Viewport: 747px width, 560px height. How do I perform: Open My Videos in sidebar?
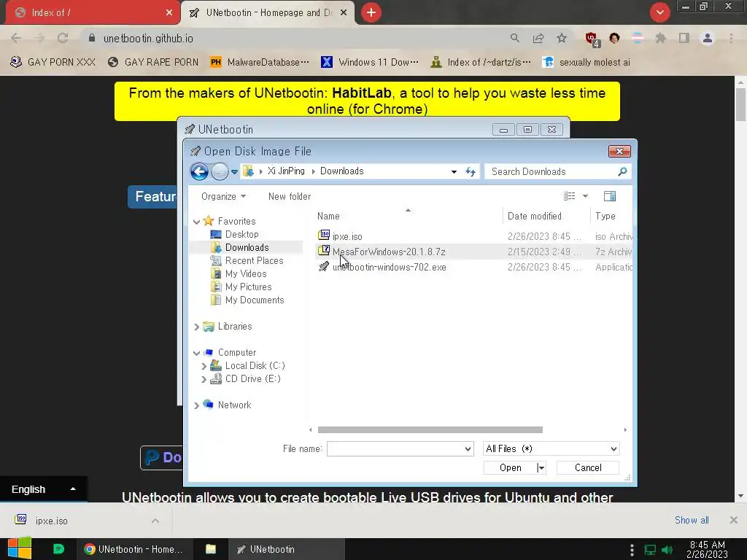[x=245, y=274]
